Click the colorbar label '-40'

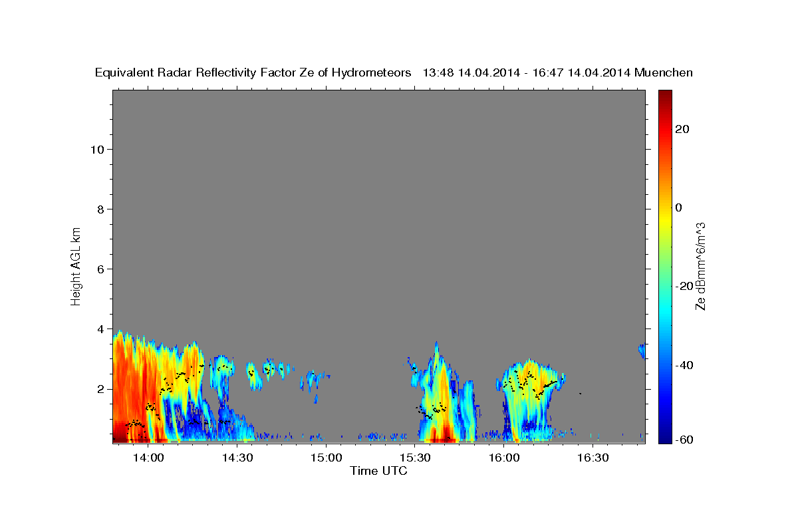pyautogui.click(x=684, y=364)
